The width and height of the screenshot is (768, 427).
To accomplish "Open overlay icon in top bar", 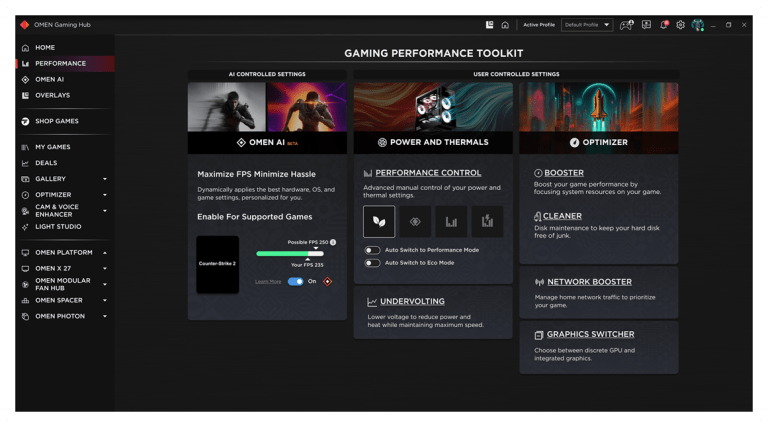I will point(489,24).
